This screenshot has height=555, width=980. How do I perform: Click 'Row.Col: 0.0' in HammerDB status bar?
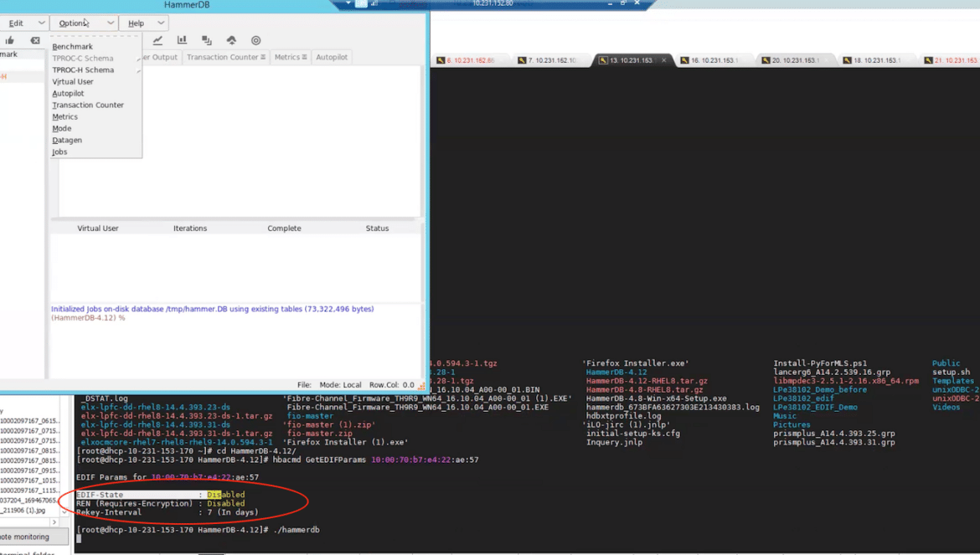[392, 385]
